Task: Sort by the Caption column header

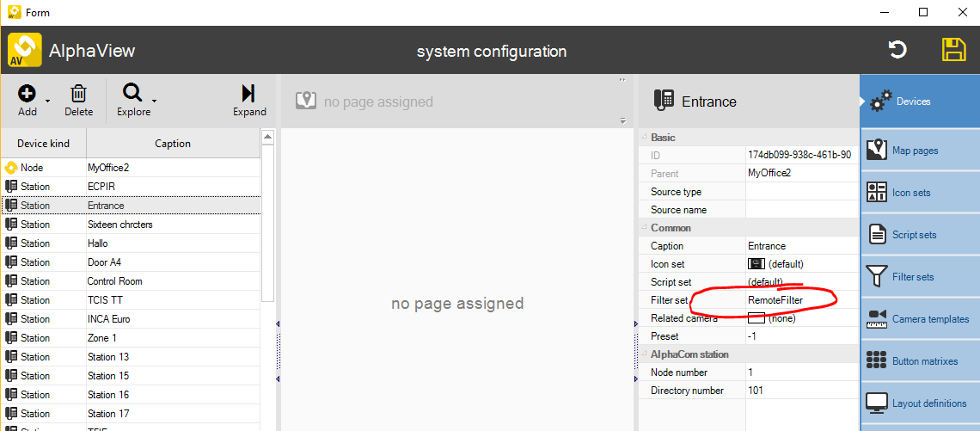Action: [173, 144]
